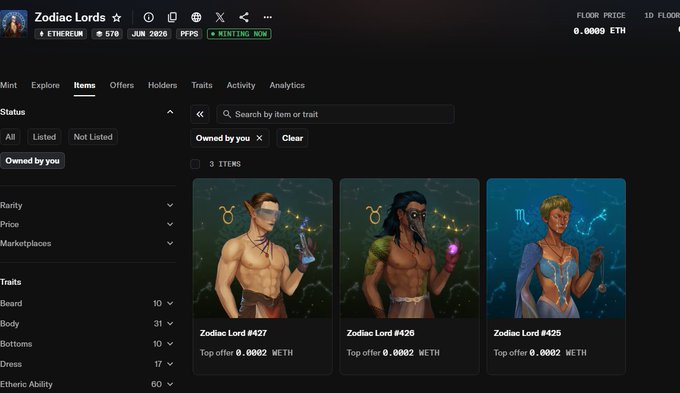Open the Offers tab
The image size is (680, 393).
tap(121, 85)
